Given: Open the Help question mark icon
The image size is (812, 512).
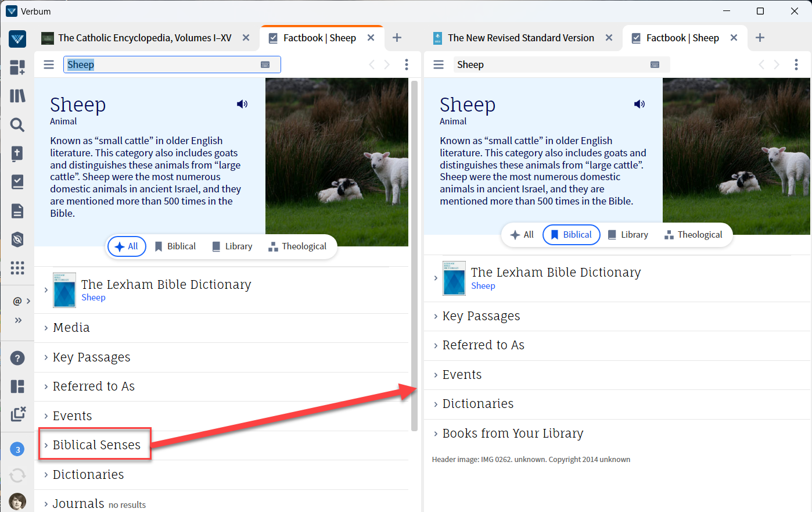Looking at the screenshot, I should [17, 358].
